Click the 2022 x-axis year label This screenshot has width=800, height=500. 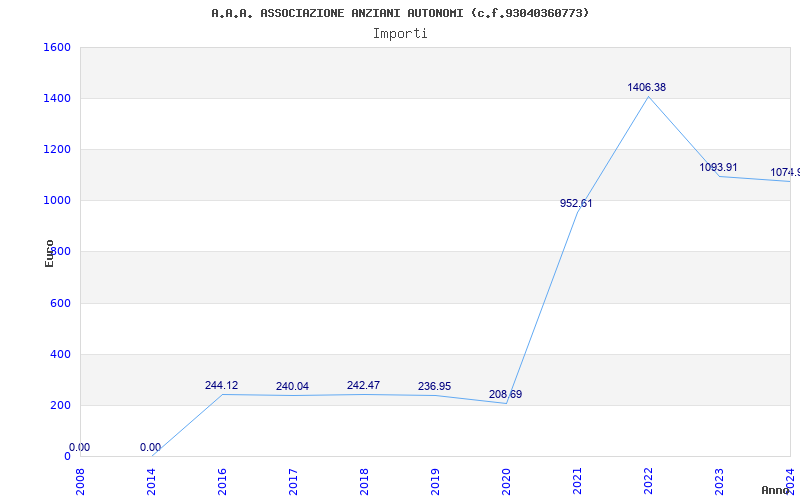click(648, 481)
